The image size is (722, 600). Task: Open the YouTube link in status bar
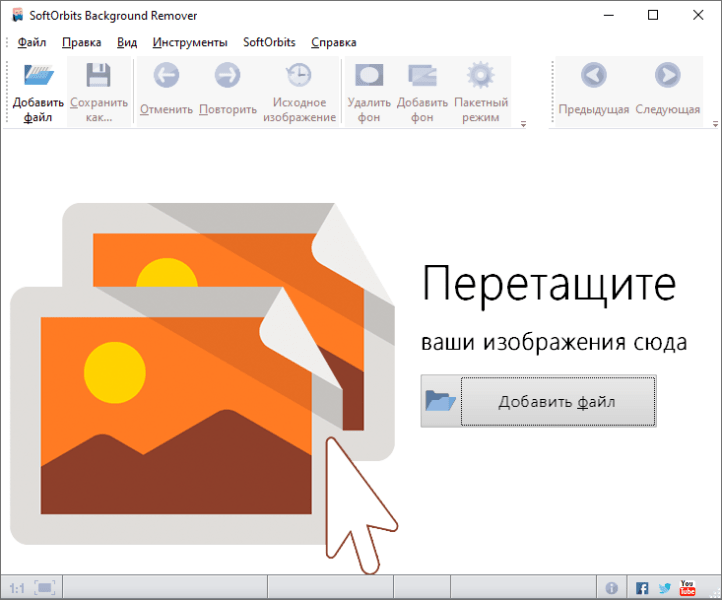coord(687,588)
